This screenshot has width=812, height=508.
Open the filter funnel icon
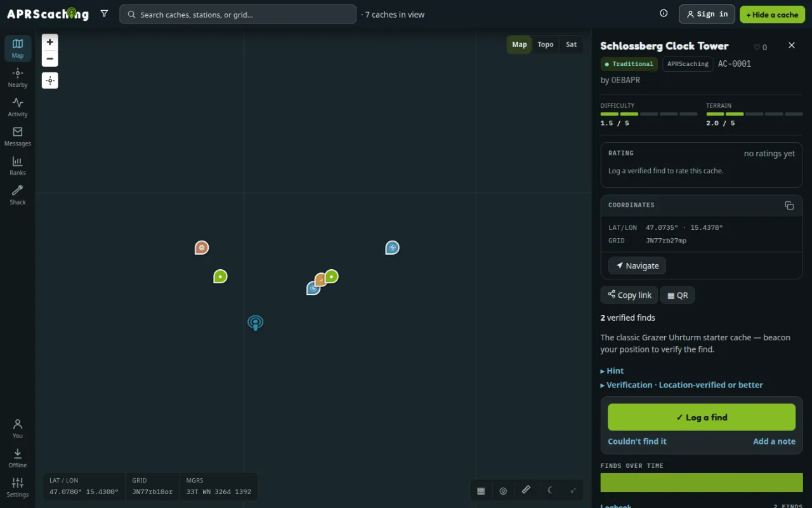coord(104,14)
